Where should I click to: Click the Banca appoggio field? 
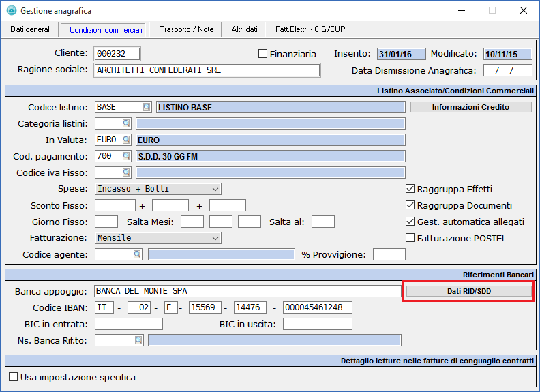point(247,291)
